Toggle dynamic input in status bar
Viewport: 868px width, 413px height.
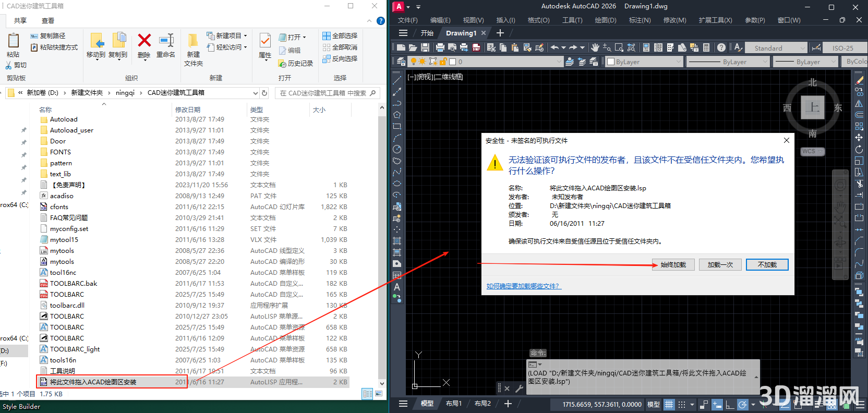click(717, 404)
